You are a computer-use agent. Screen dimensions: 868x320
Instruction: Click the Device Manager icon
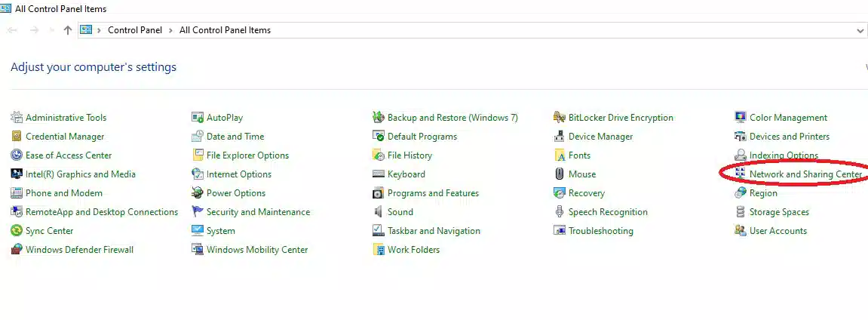click(560, 137)
